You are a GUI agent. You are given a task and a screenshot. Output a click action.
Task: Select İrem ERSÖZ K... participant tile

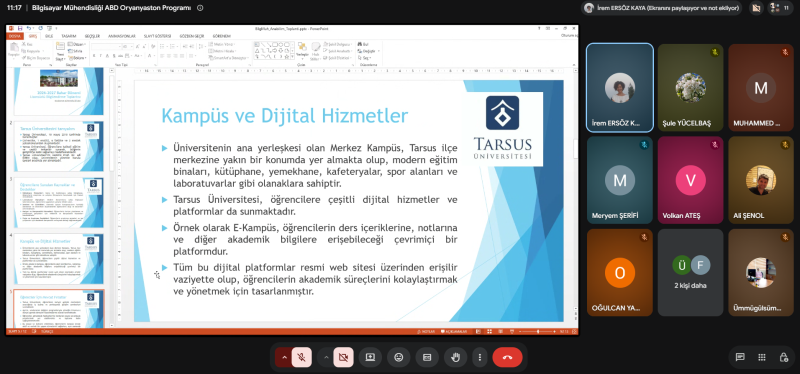(620, 88)
